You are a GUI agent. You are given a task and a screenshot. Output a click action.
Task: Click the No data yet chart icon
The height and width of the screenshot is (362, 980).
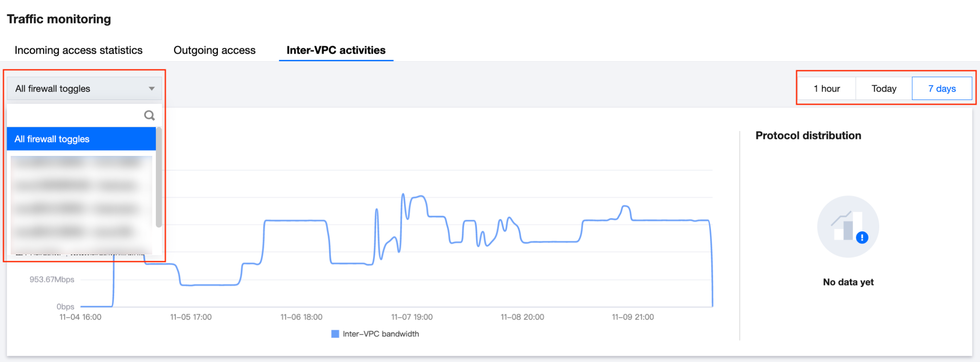[848, 227]
